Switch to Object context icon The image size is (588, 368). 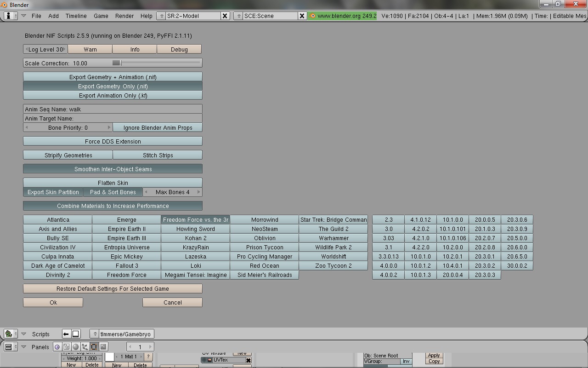85,347
